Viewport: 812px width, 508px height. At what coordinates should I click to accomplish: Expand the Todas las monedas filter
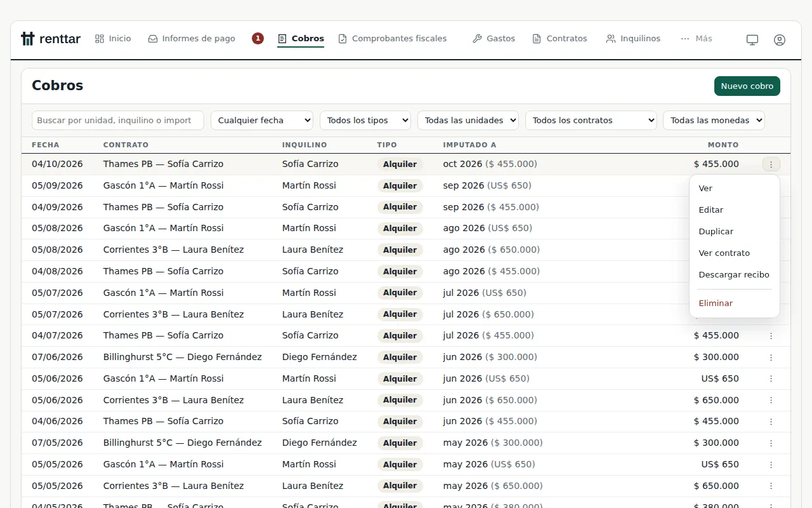pos(714,120)
